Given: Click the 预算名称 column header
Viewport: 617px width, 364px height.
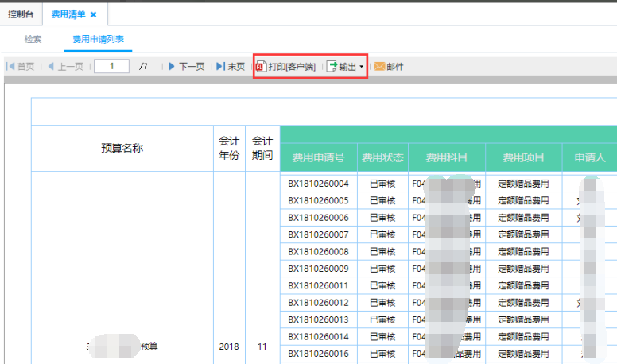Looking at the screenshot, I should coord(122,148).
